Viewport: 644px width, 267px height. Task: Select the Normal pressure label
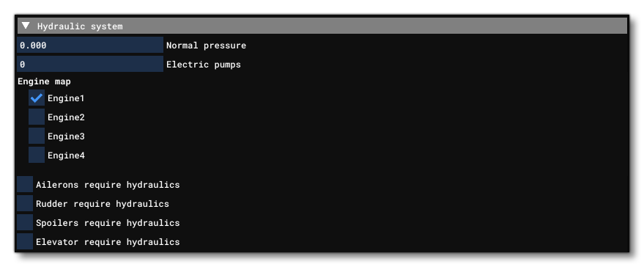point(206,45)
